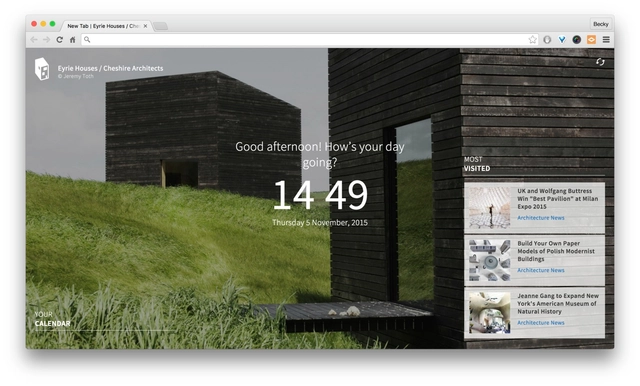Select the New Tab Eyrie Houses tab
Image resolution: width=640 pixels, height=386 pixels.
104,26
